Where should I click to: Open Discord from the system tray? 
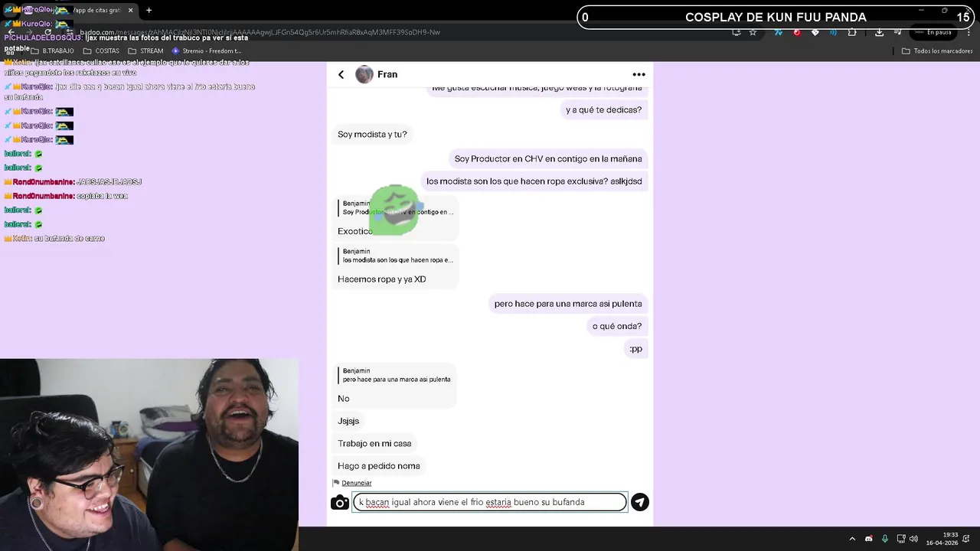[868, 539]
